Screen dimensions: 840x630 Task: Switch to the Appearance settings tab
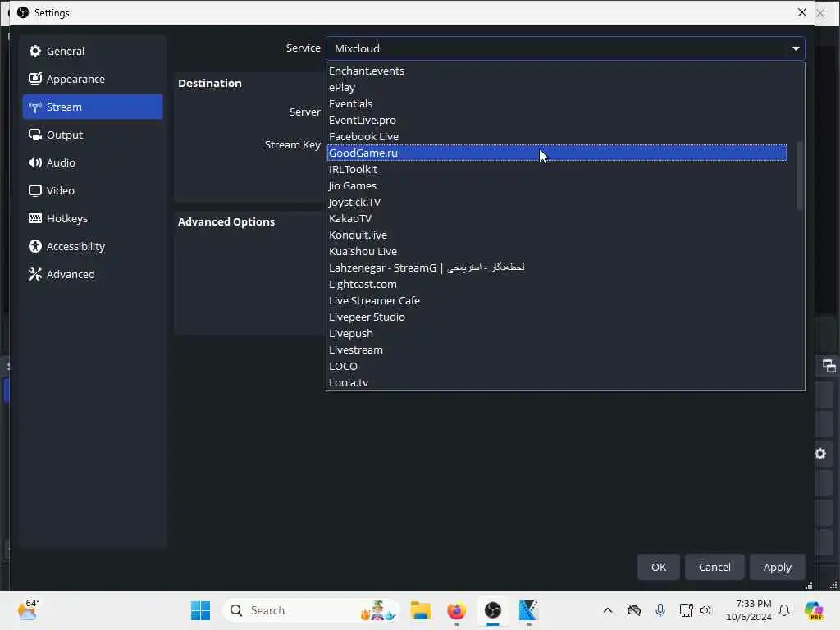click(93, 79)
